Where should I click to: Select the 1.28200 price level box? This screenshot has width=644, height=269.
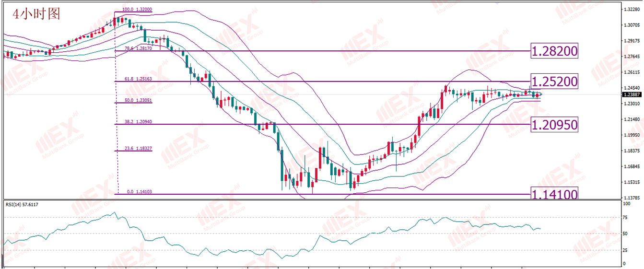click(x=554, y=50)
